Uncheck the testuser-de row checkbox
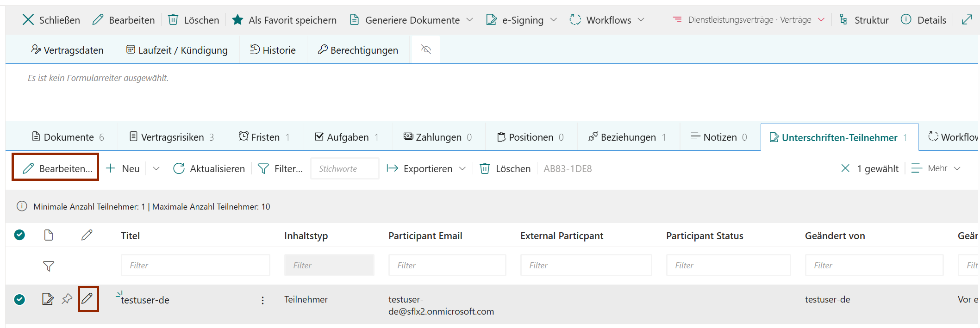Screen dimensions: 980x328 pos(19,299)
